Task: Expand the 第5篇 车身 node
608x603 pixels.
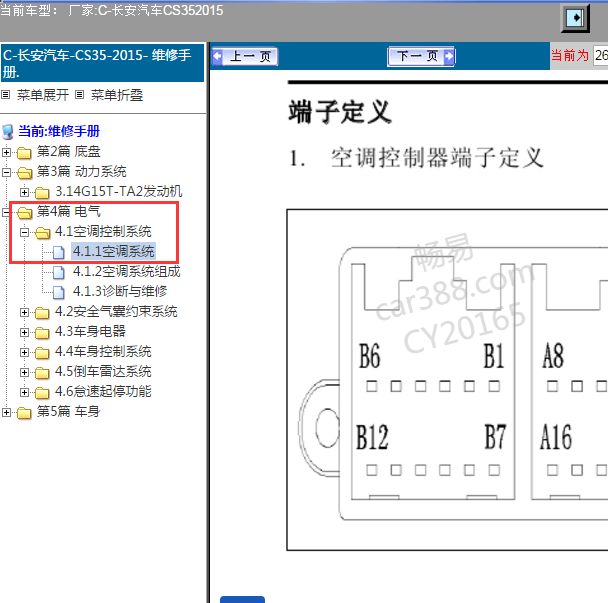Action: (x=6, y=413)
